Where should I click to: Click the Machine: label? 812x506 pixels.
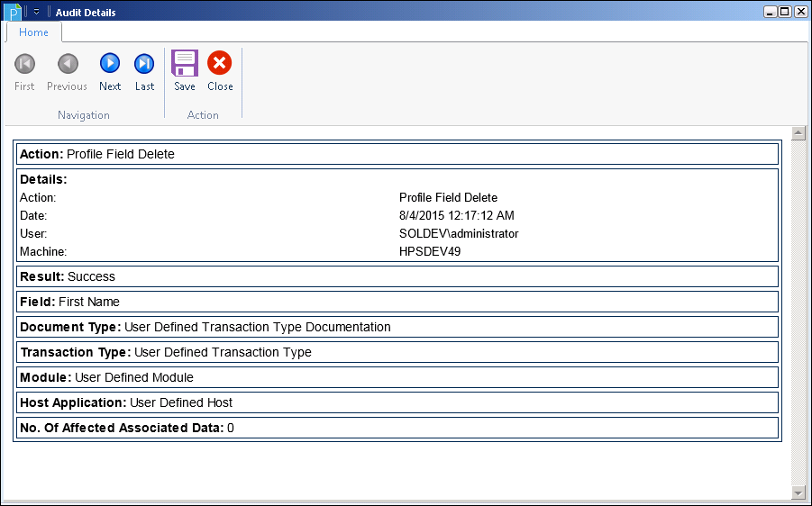pyautogui.click(x=43, y=252)
